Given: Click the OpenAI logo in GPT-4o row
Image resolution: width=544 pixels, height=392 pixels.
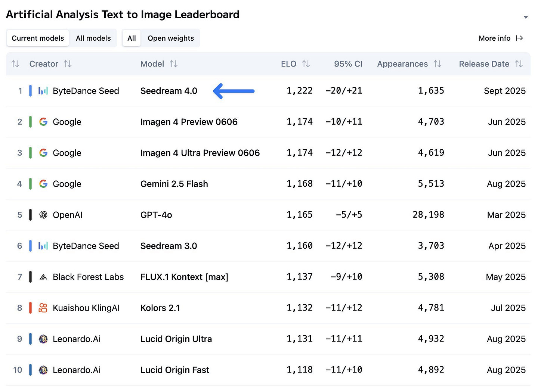Looking at the screenshot, I should click(x=43, y=215).
